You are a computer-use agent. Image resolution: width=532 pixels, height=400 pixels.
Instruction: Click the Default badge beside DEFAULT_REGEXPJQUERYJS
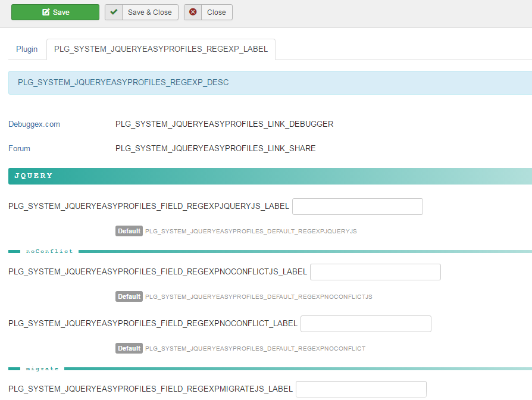click(129, 231)
